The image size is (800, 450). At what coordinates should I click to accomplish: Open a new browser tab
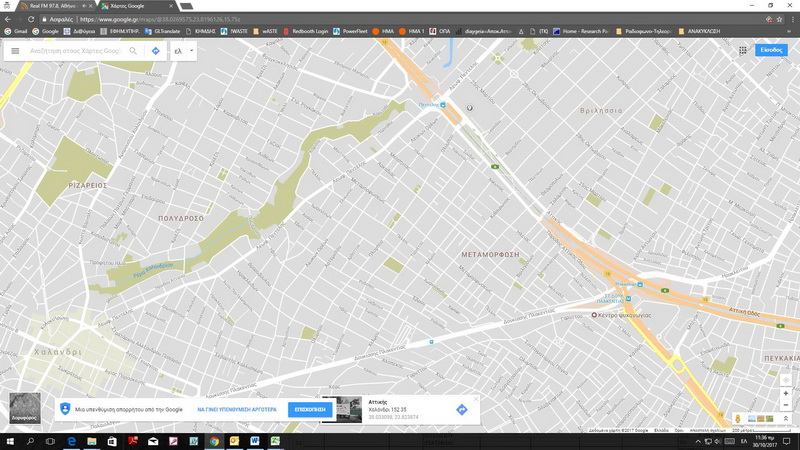187,6
